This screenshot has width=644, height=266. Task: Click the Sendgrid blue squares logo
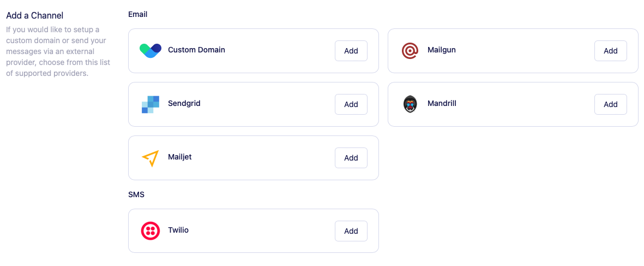click(x=151, y=104)
